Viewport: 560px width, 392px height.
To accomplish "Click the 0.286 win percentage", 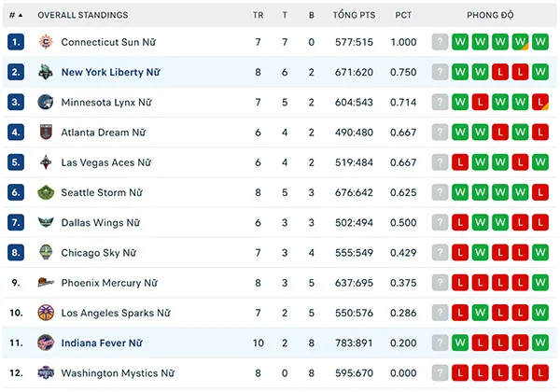I will 403,313.
